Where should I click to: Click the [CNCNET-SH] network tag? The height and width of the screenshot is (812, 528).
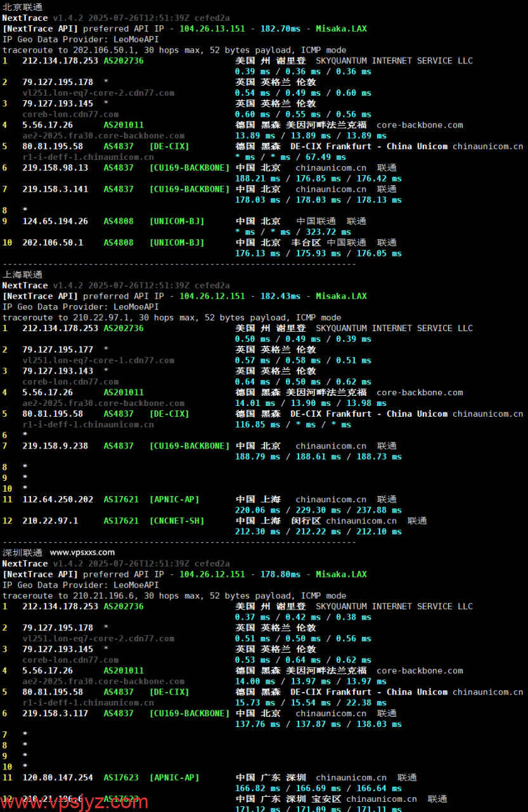coord(177,521)
